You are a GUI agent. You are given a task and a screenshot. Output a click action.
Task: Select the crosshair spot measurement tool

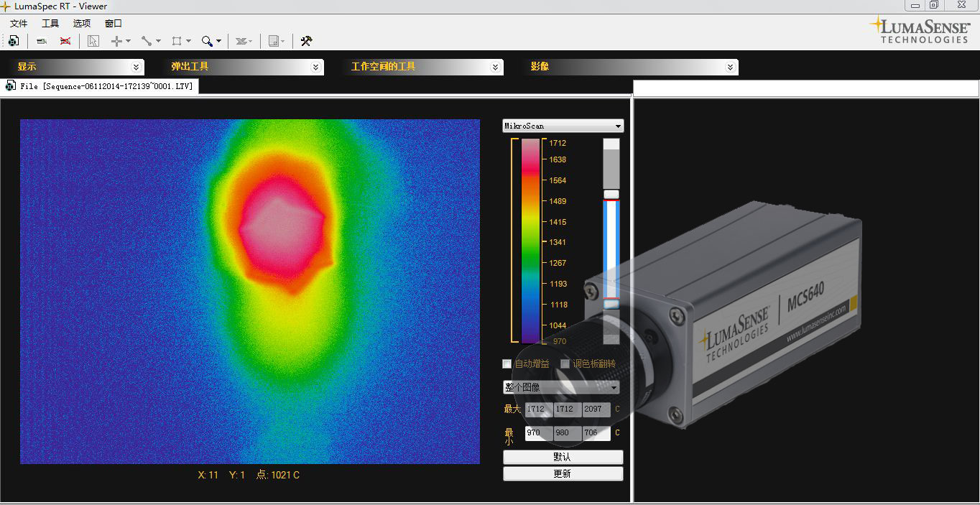point(116,41)
